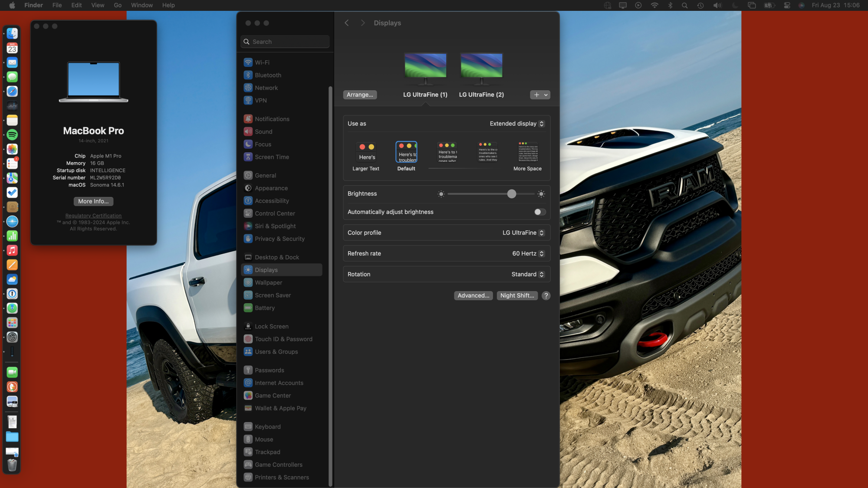Open the Window menu in menu bar
This screenshot has width=868, height=488.
coord(141,5)
